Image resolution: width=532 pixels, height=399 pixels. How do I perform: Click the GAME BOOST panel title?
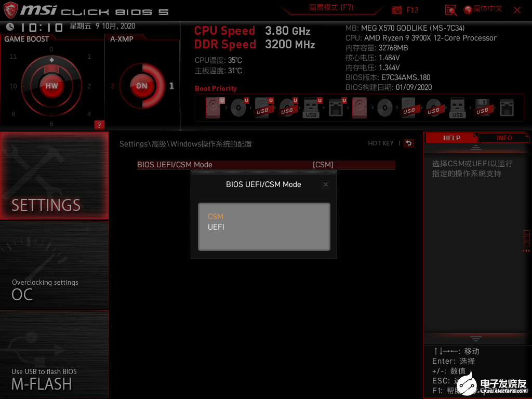26,39
